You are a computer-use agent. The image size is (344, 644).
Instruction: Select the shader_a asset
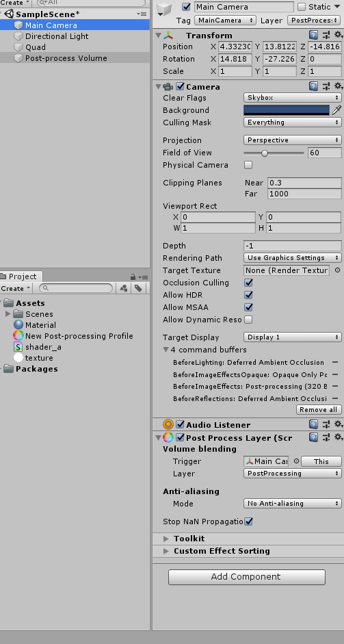[43, 347]
